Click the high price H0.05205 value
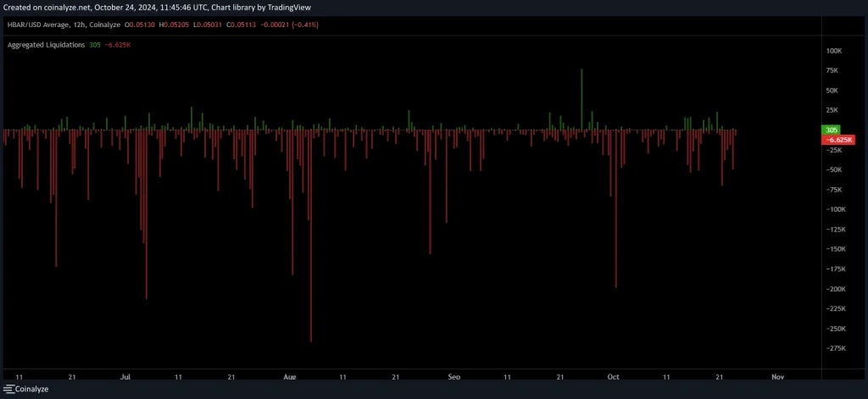 click(174, 25)
